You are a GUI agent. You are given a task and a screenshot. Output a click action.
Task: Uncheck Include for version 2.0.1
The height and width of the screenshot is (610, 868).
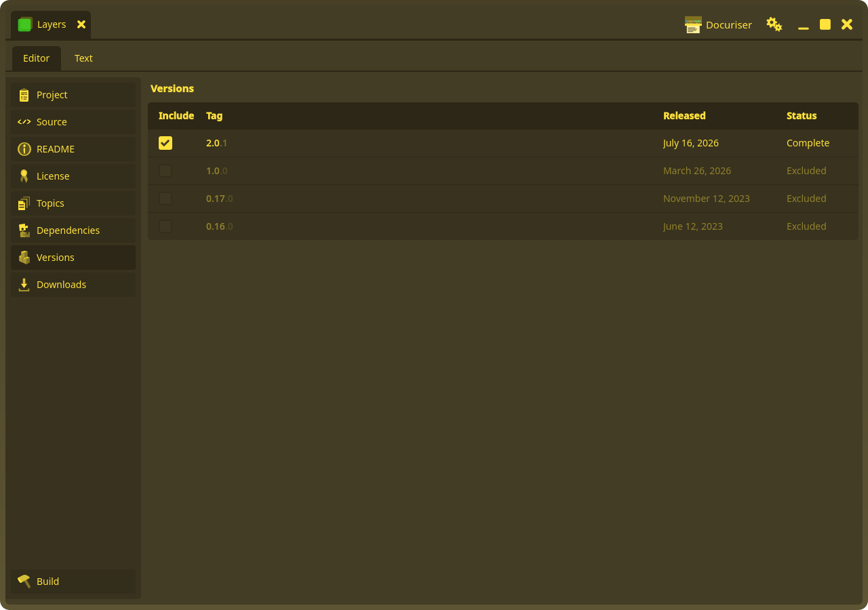pyautogui.click(x=165, y=143)
